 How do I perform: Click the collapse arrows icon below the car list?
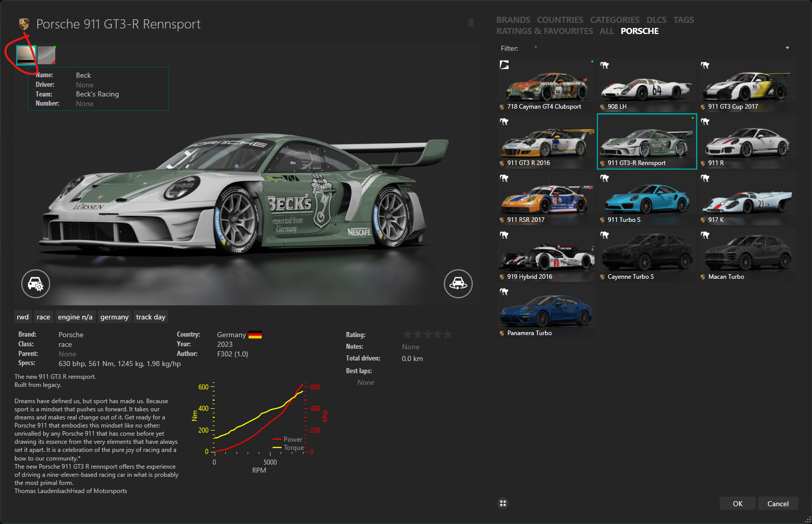503,503
